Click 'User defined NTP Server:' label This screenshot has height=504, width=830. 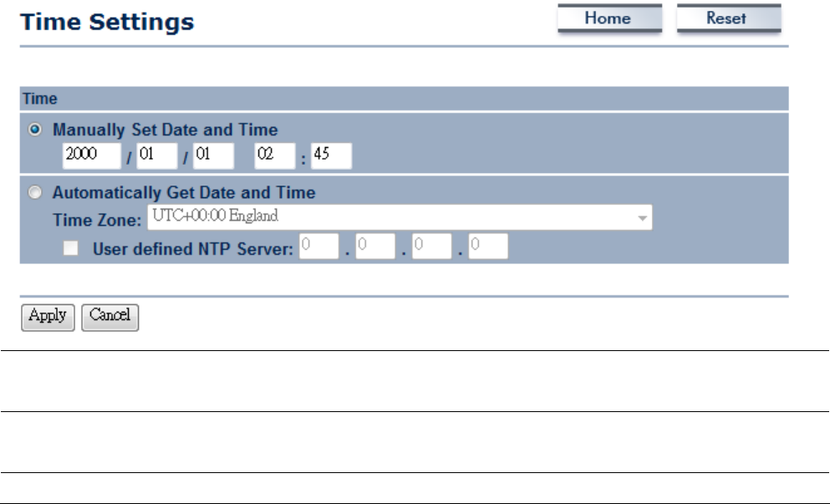pos(193,249)
